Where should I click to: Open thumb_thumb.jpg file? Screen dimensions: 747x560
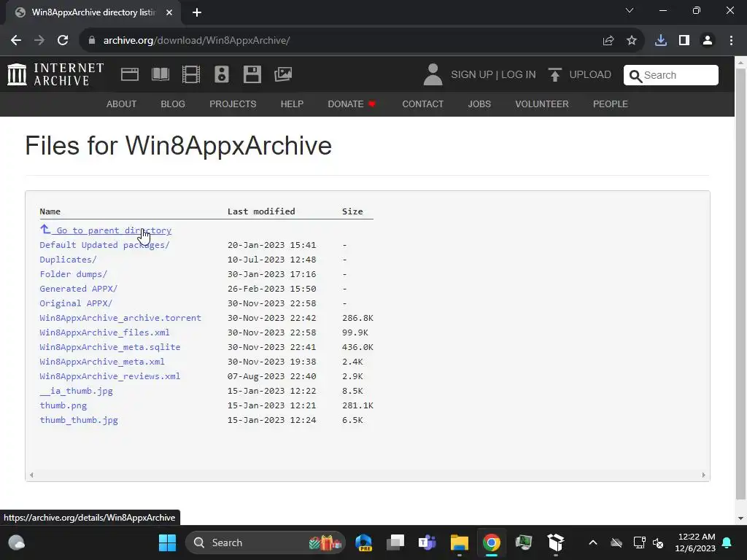(x=79, y=420)
